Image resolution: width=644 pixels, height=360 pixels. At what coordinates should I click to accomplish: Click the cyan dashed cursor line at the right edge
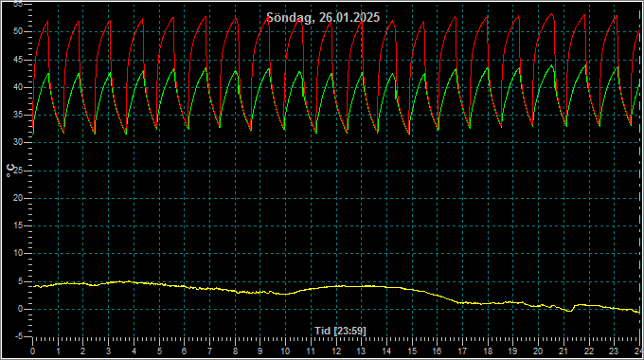pyautogui.click(x=639, y=177)
